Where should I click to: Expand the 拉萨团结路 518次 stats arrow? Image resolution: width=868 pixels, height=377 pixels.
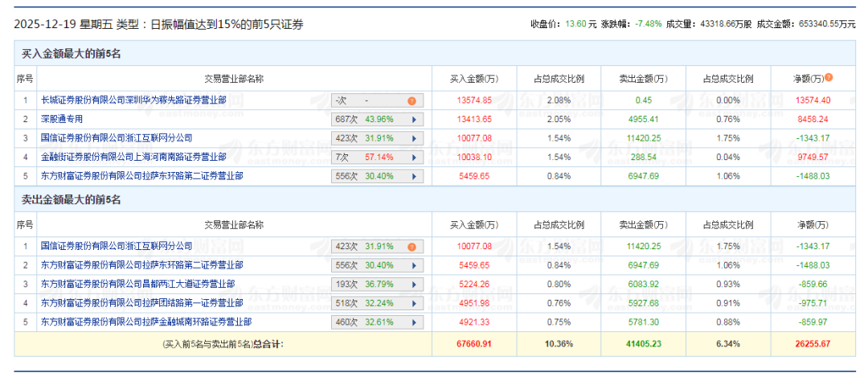coord(415,304)
